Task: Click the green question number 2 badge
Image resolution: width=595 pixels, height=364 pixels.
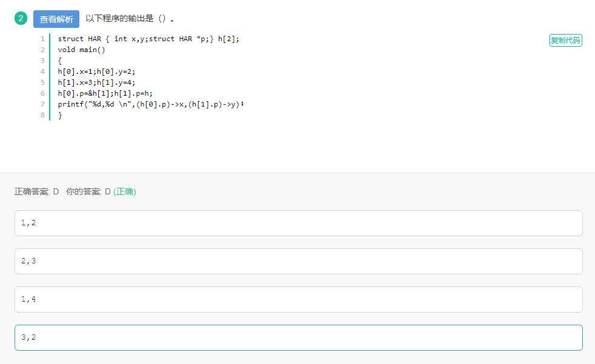Action: 21,19
